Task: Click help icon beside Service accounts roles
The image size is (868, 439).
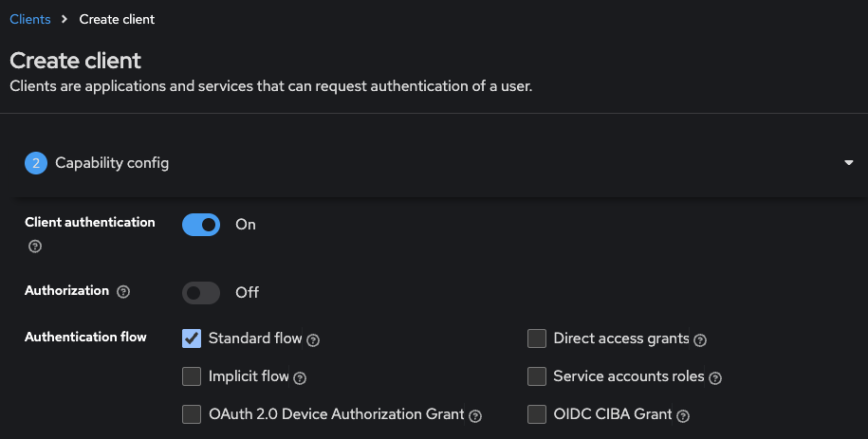Action: (715, 377)
